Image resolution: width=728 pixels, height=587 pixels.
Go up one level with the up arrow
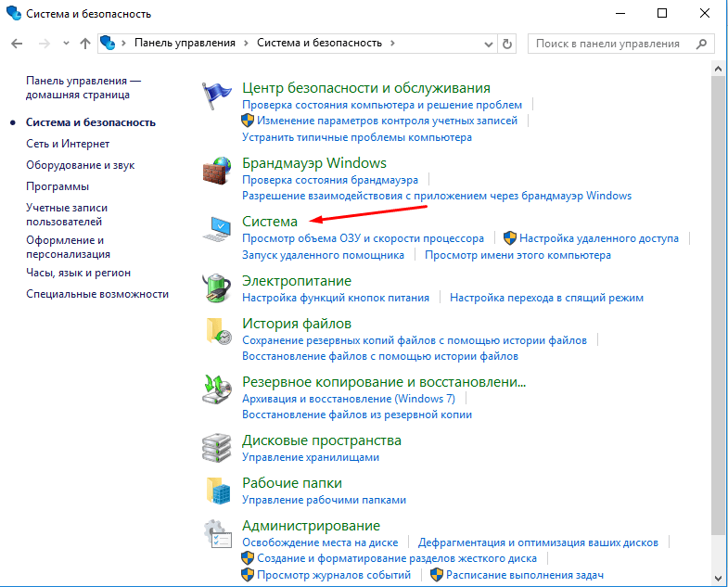click(x=85, y=44)
